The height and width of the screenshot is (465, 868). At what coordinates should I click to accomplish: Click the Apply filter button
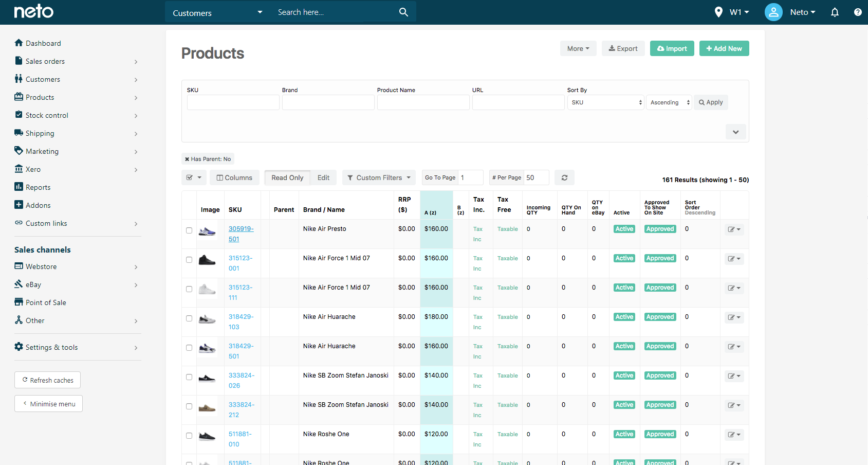[711, 102]
